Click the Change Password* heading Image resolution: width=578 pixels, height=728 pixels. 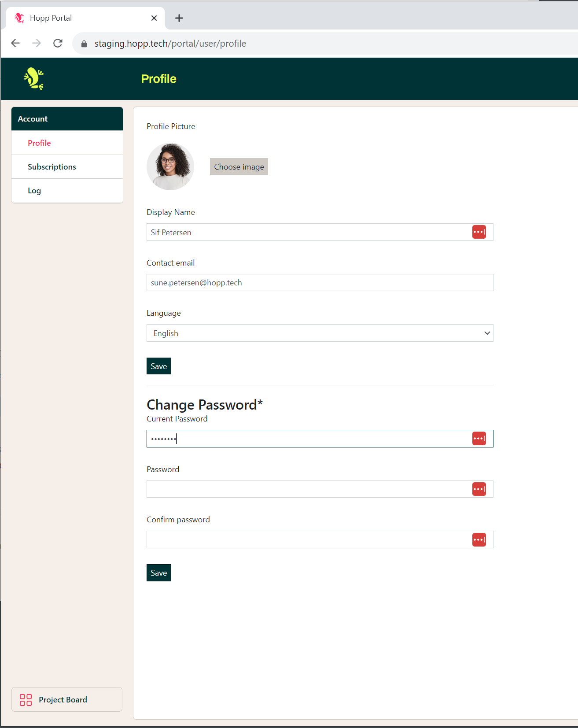[205, 404]
